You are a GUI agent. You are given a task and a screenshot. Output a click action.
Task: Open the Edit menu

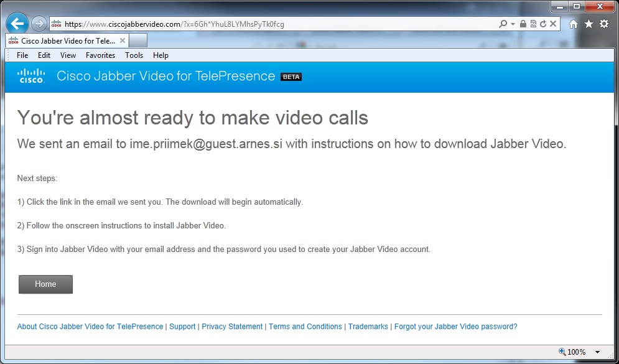[x=44, y=55]
